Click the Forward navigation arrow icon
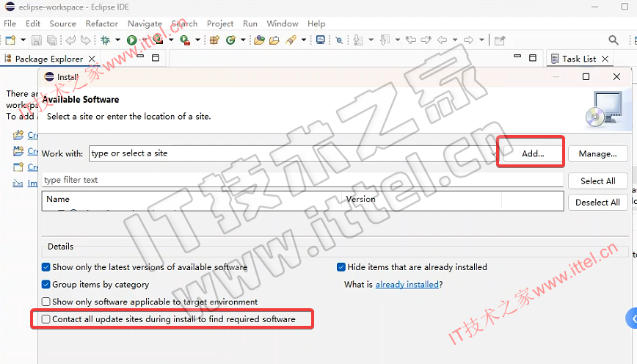Screen dimensions: 637x364 point(469,40)
